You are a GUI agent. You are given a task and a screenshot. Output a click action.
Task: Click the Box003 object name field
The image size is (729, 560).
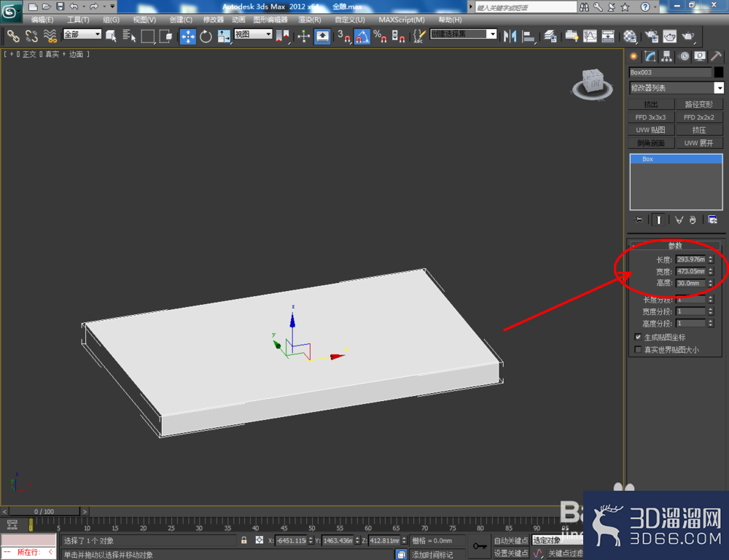pos(670,72)
